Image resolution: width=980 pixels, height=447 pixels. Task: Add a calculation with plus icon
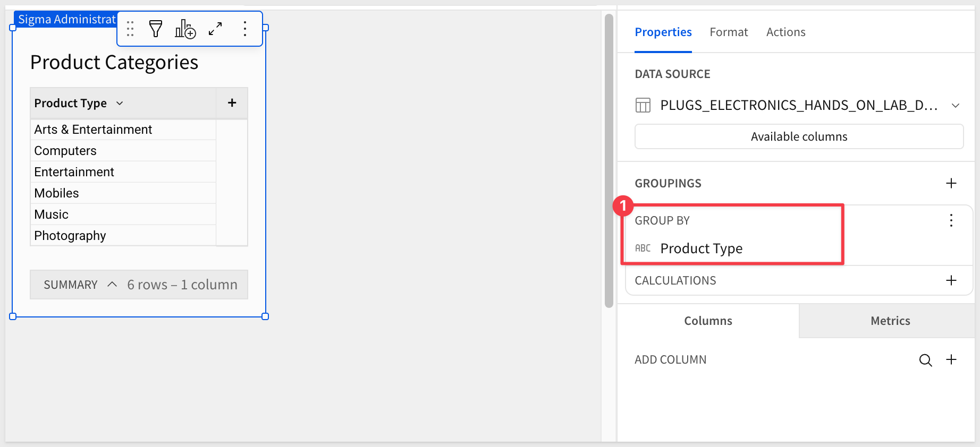point(951,280)
